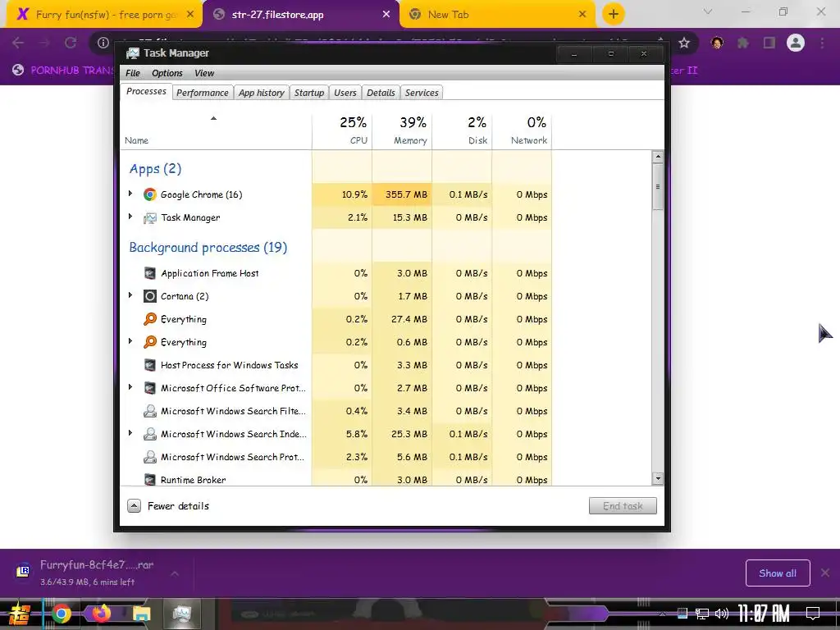This screenshot has width=840, height=630.
Task: Click scrollbar down arrow in process list
Action: (658, 478)
